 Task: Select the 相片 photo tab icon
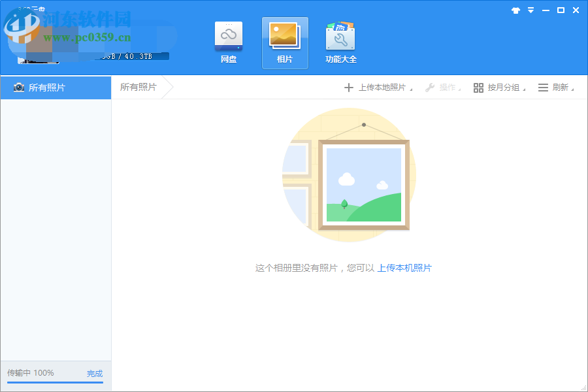(x=284, y=36)
